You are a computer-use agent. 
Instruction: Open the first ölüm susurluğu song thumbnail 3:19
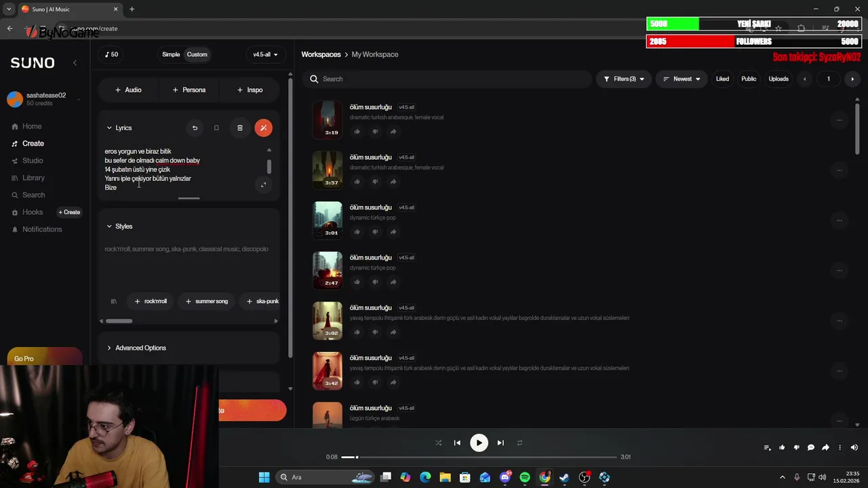328,119
